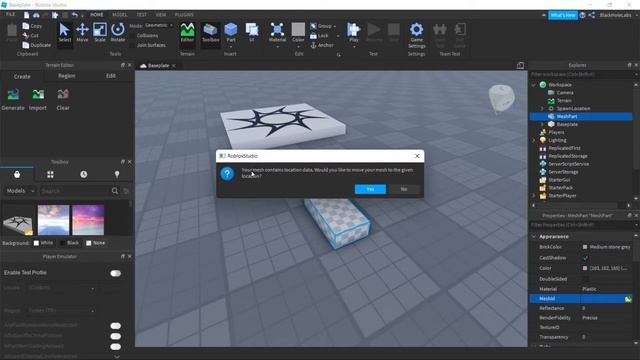640x360 pixels.
Task: Click the Cut clipboard button
Action: [31, 36]
